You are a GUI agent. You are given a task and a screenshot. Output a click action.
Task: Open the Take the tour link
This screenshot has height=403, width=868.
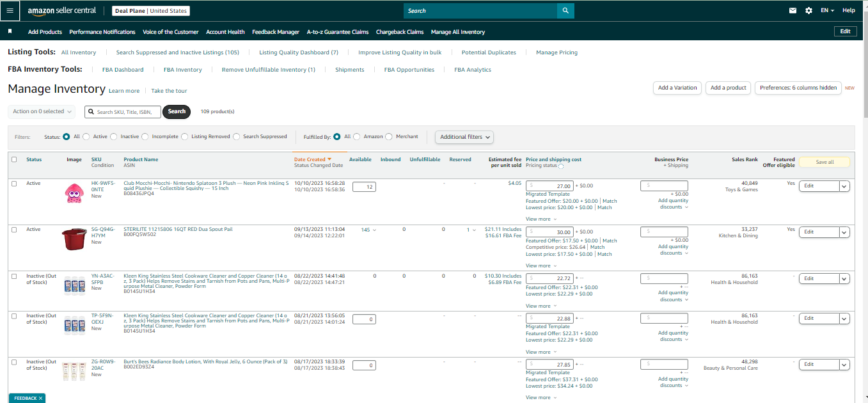click(x=170, y=91)
